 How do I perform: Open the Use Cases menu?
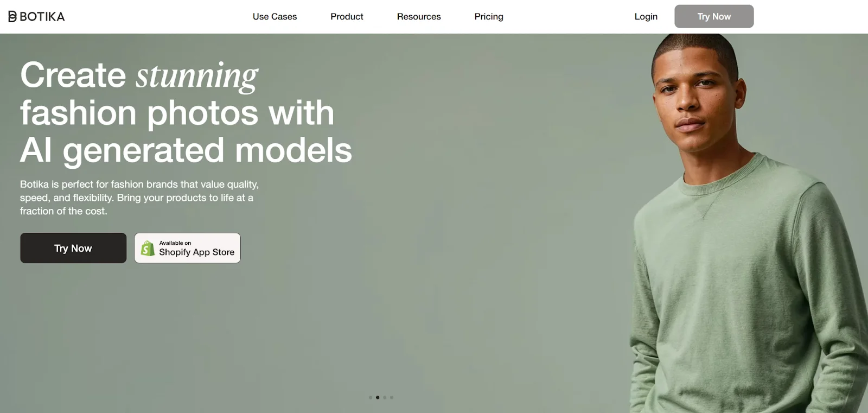click(275, 16)
